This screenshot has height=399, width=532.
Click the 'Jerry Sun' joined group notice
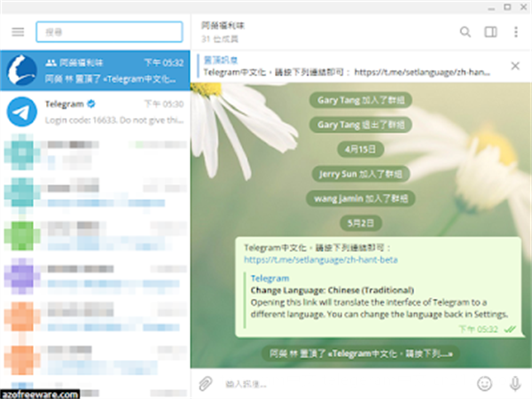coord(361,174)
